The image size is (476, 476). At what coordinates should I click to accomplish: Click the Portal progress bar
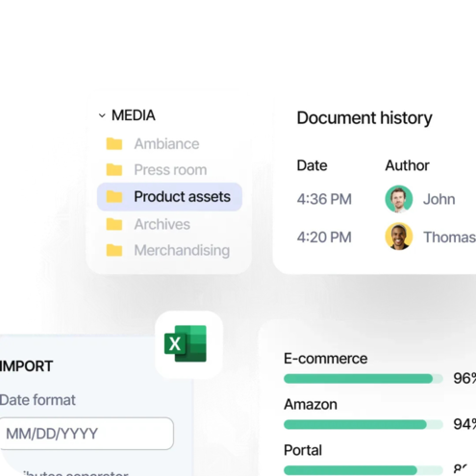(363, 470)
